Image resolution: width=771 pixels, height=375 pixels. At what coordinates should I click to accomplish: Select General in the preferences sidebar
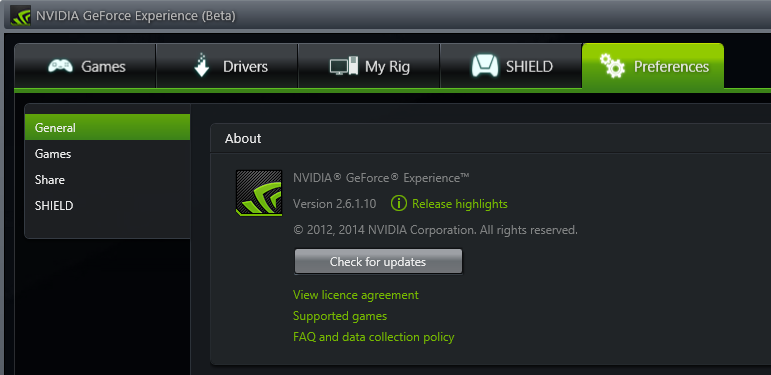107,127
